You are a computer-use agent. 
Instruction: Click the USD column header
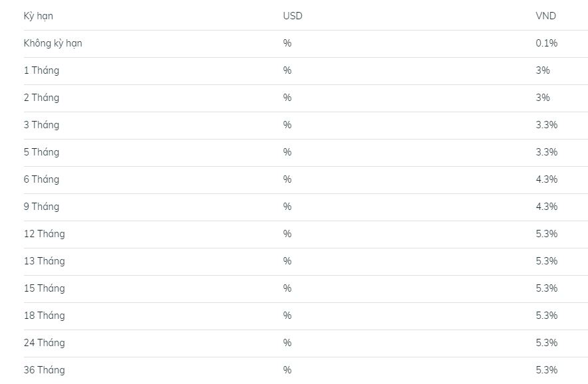click(x=292, y=16)
